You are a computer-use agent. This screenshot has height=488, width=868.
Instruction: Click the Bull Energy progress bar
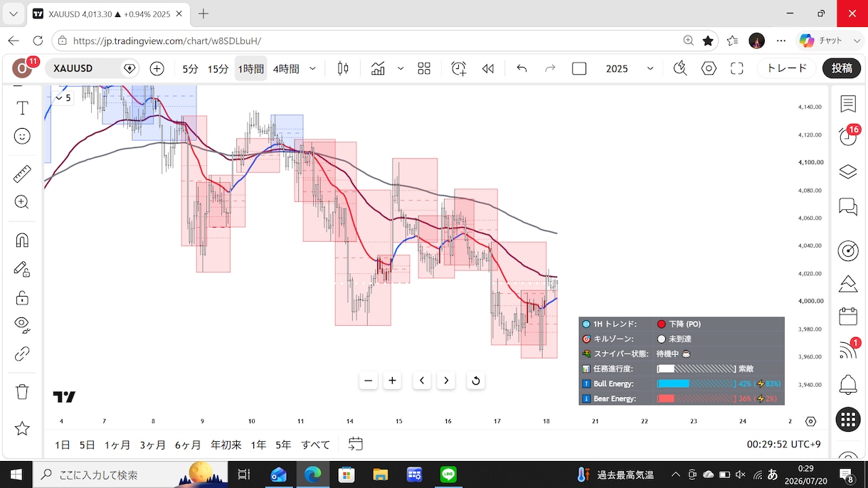click(696, 384)
